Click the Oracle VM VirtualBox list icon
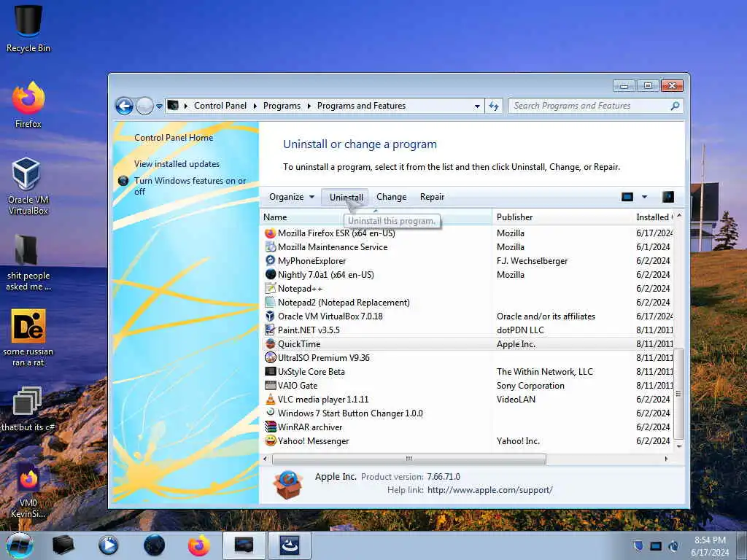This screenshot has width=747, height=560. click(x=270, y=316)
